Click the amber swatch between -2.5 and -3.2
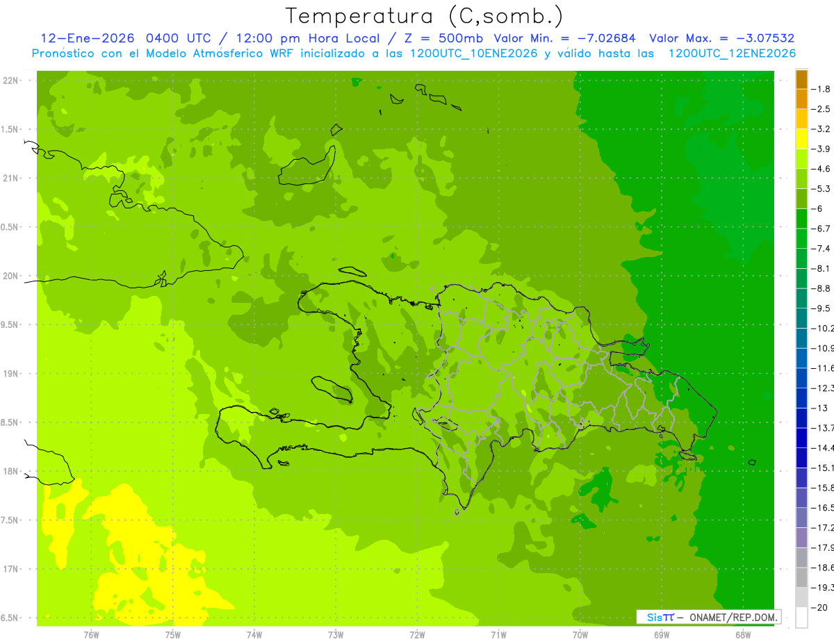The width and height of the screenshot is (834, 644). [x=801, y=119]
